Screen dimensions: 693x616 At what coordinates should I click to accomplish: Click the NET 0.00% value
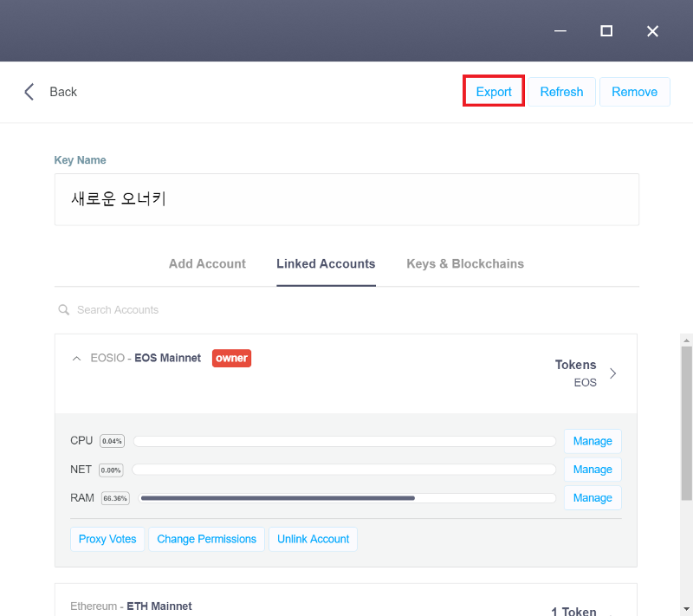tap(111, 470)
